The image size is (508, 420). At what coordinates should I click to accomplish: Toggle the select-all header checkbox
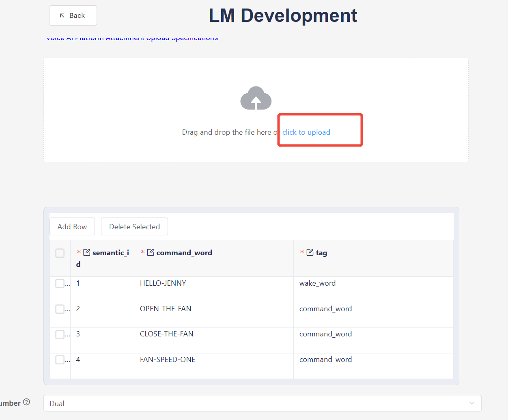tap(60, 253)
